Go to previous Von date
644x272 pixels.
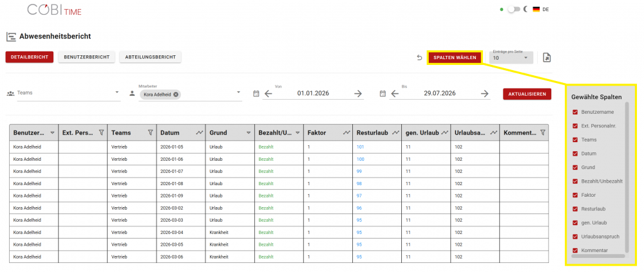pos(268,94)
